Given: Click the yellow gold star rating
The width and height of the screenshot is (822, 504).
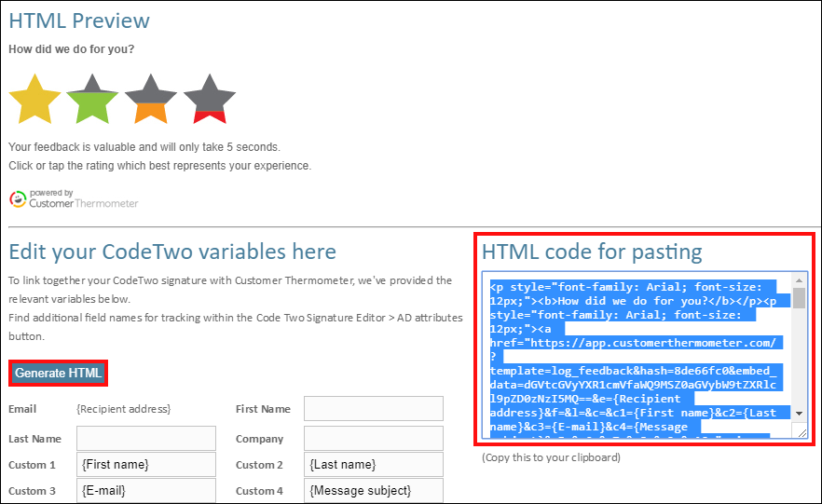Looking at the screenshot, I should pyautogui.click(x=34, y=100).
